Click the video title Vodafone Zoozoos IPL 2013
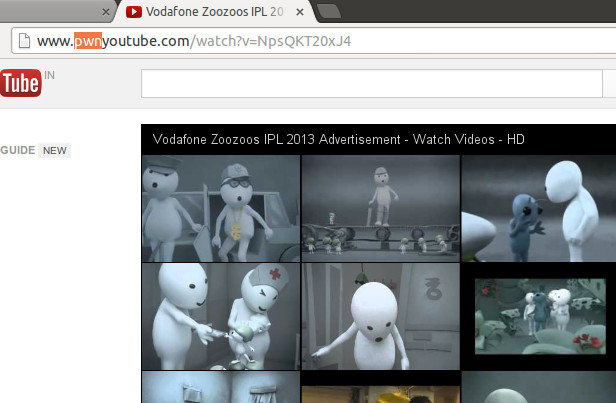Image resolution: width=616 pixels, height=403 pixels. (338, 139)
